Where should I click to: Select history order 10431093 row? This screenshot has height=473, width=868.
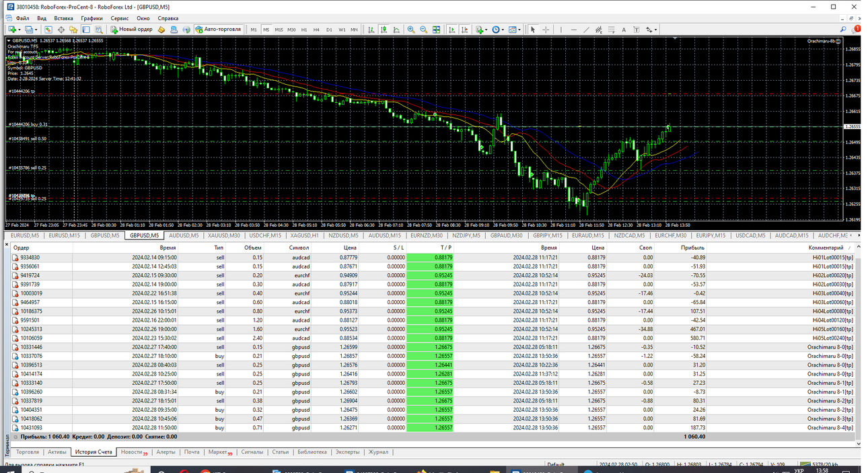[433, 427]
